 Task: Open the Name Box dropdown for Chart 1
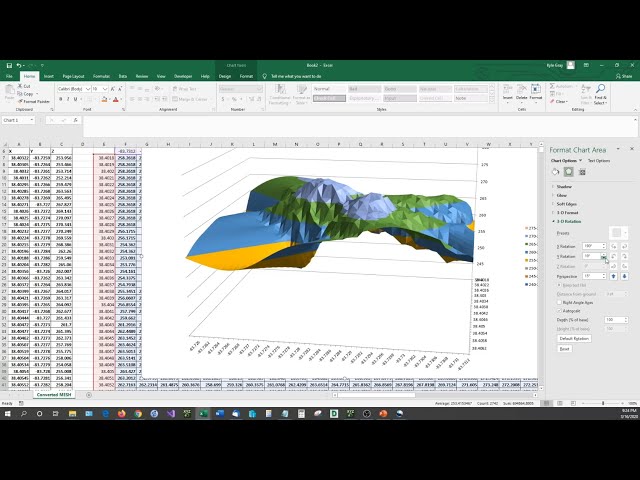(32, 120)
